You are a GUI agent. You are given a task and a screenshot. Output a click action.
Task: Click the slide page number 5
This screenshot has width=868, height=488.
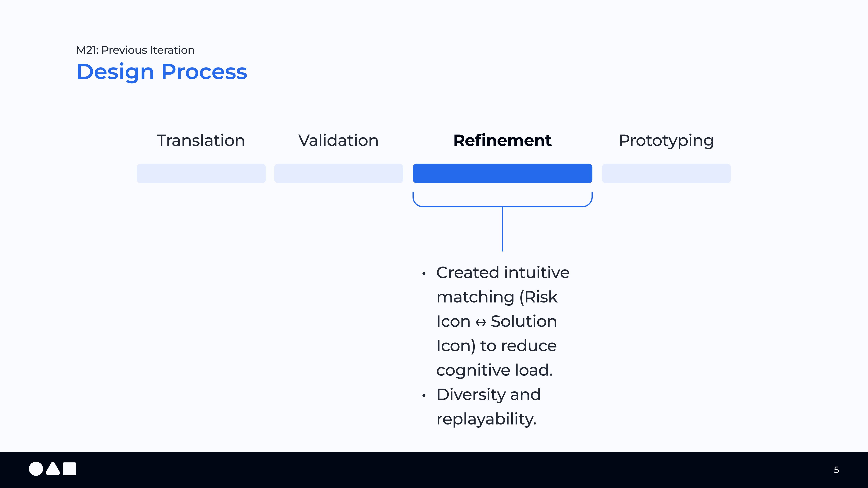(836, 470)
